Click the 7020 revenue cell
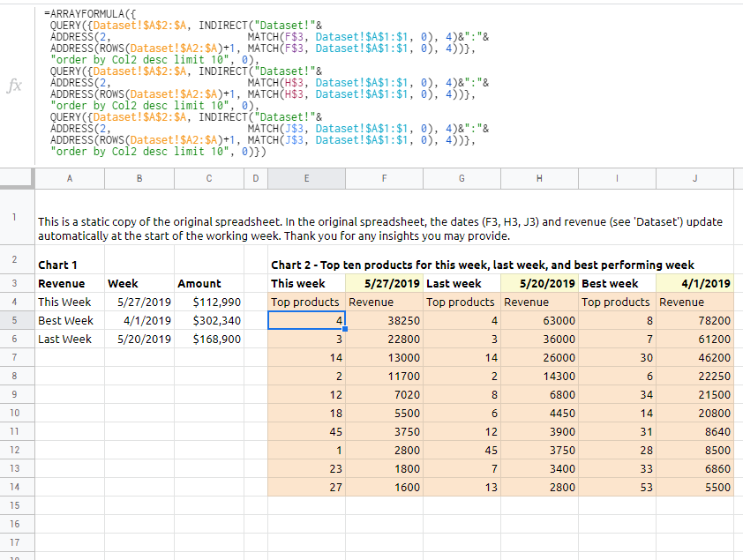 pos(384,394)
